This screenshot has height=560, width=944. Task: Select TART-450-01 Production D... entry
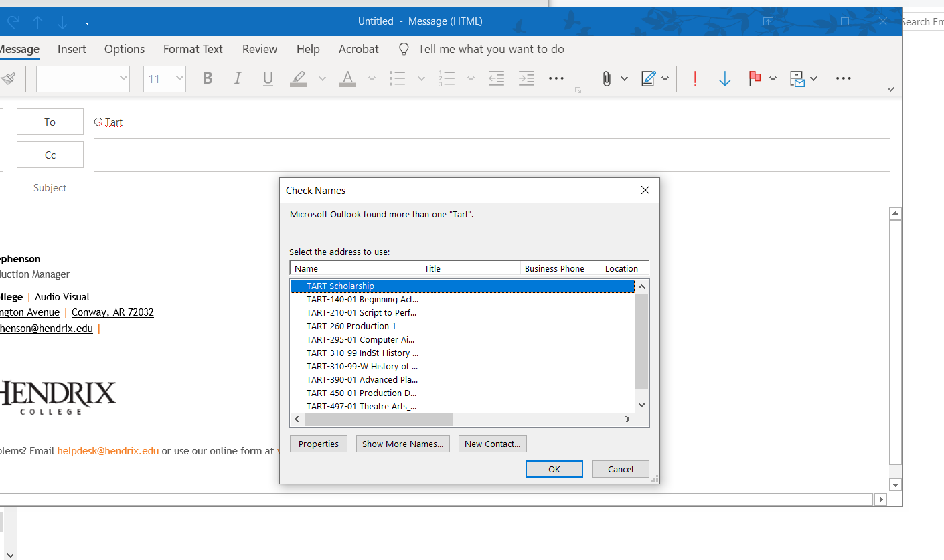click(463, 393)
